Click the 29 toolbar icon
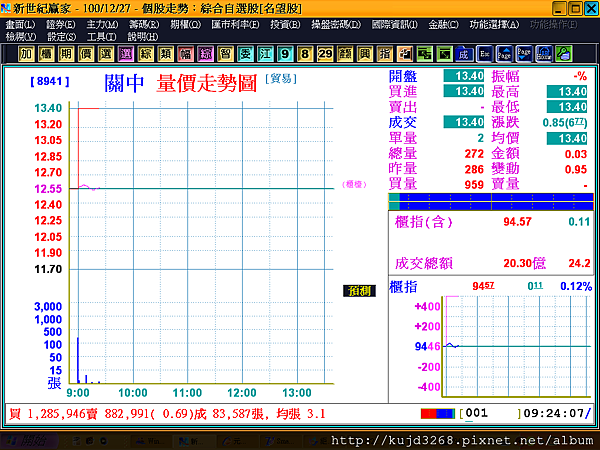The height and width of the screenshot is (450, 600). coord(325,54)
